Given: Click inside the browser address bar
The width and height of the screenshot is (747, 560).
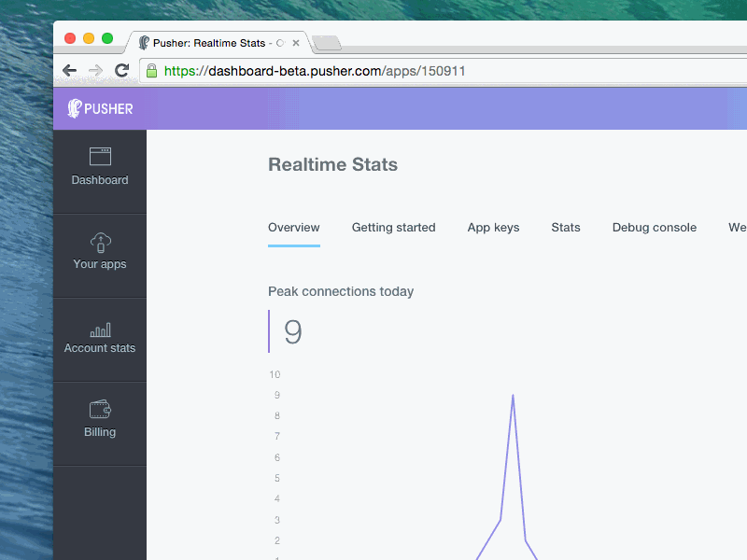Looking at the screenshot, I should point(373,70).
